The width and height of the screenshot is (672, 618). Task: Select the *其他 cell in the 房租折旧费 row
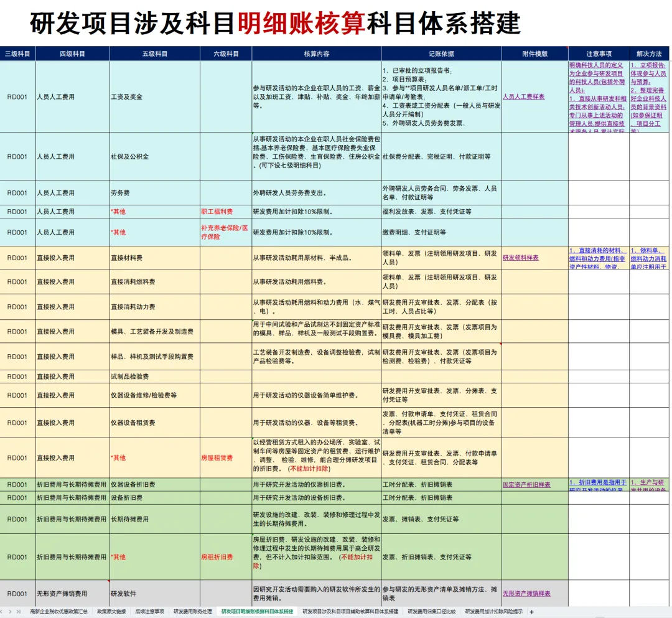pyautogui.click(x=155, y=557)
